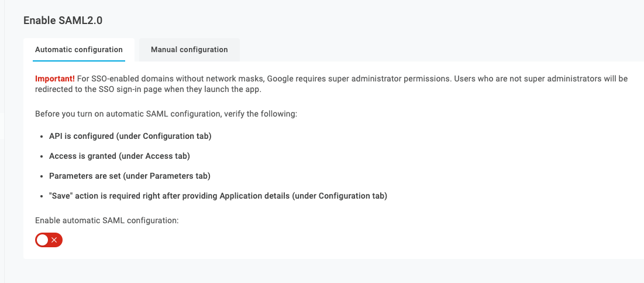The width and height of the screenshot is (644, 283).
Task: Click the bullet dot before 'API is configured'
Action: (42, 137)
